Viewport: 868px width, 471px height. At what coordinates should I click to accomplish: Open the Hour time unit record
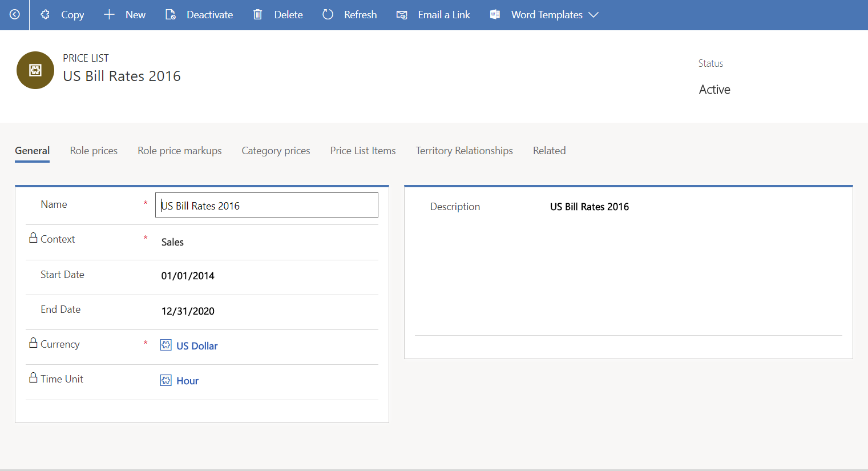click(187, 380)
